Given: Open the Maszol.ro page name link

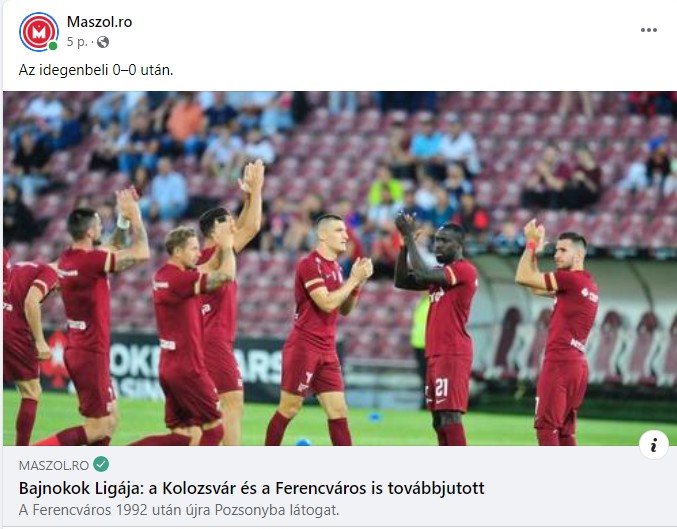Looking at the screenshot, I should point(99,22).
